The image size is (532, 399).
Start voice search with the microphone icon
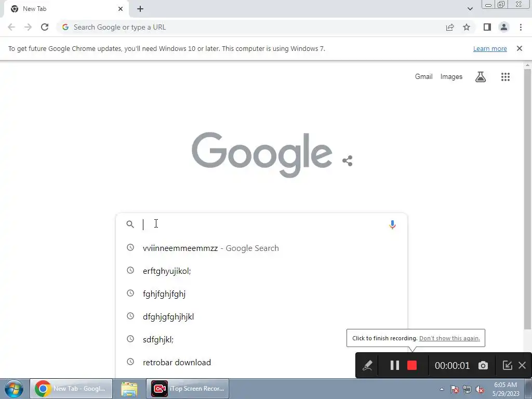[392, 224]
